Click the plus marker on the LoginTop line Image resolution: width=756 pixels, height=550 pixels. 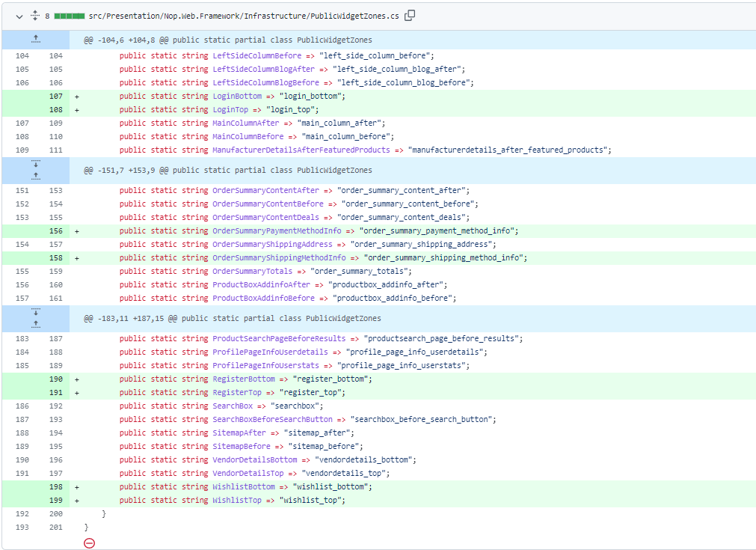[76, 110]
